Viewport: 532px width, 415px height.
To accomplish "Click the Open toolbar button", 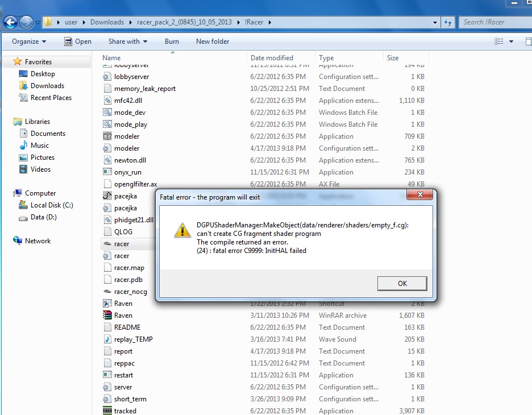I will coord(78,42).
